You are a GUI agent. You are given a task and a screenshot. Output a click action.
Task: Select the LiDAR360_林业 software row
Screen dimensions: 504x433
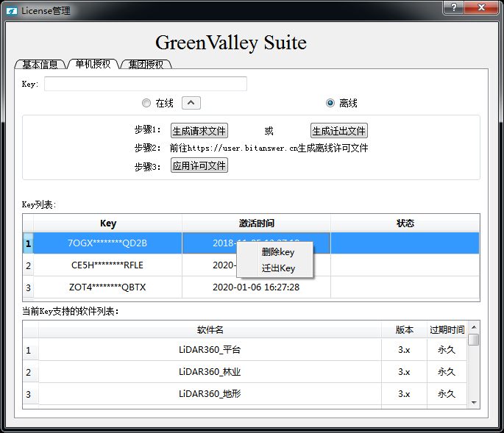click(210, 372)
